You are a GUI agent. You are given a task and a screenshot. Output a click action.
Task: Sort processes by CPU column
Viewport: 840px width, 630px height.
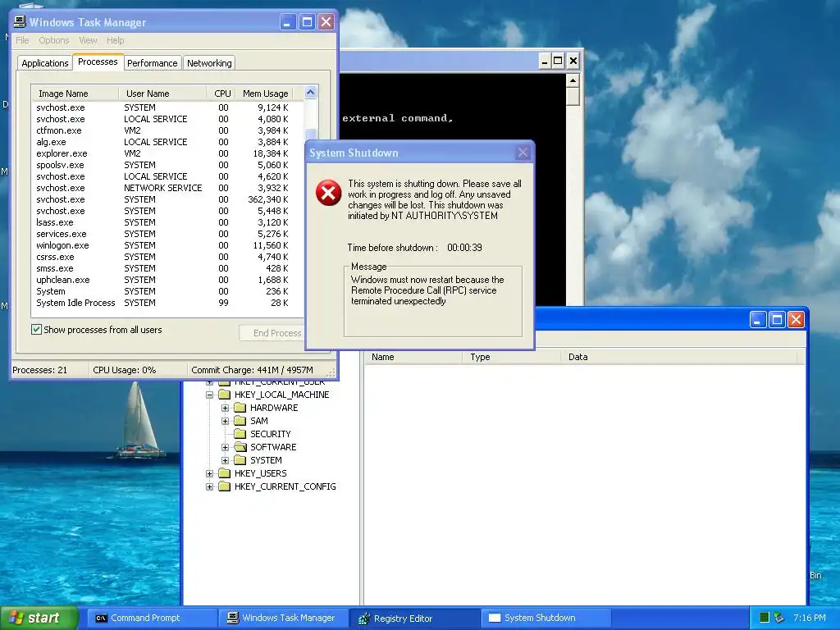(221, 94)
